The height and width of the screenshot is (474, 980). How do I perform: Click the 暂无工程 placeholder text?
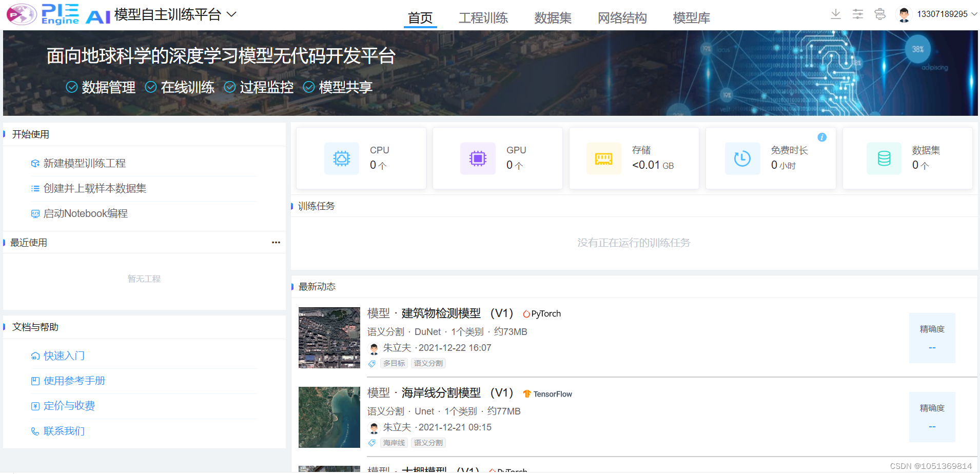(144, 279)
